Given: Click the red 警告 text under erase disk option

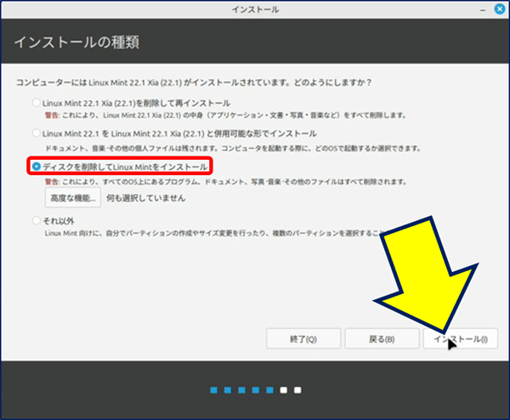Looking at the screenshot, I should pos(52,182).
